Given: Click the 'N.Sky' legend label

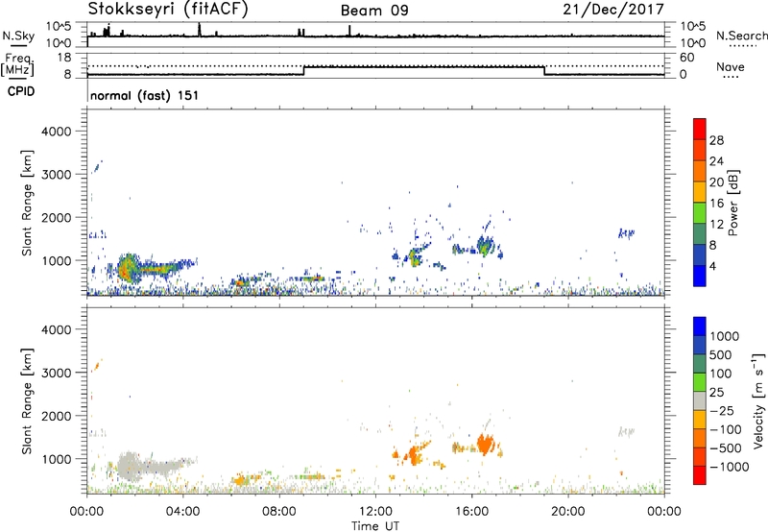Looking at the screenshot, I should pos(18,36).
